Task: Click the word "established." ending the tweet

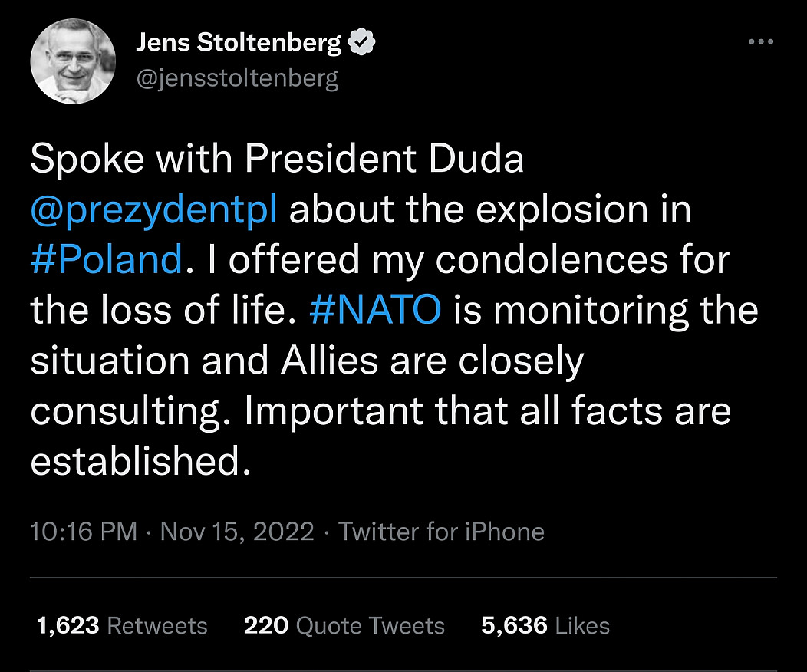Action: pos(141,462)
